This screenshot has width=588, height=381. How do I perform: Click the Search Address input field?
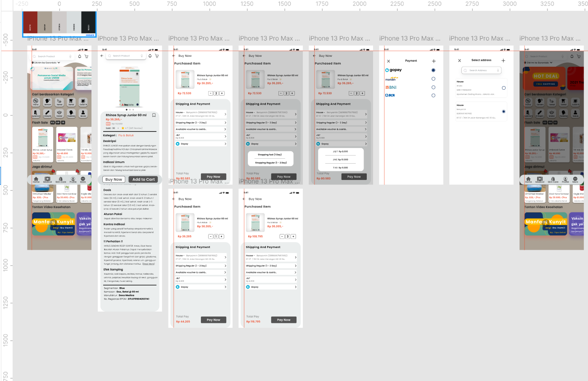click(x=481, y=70)
